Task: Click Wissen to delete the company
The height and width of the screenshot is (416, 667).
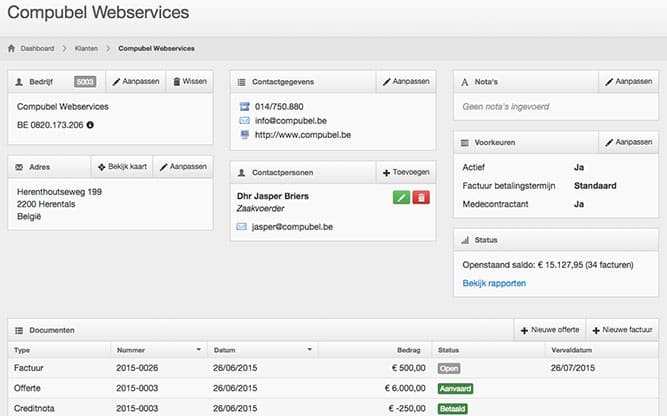Action: point(188,81)
